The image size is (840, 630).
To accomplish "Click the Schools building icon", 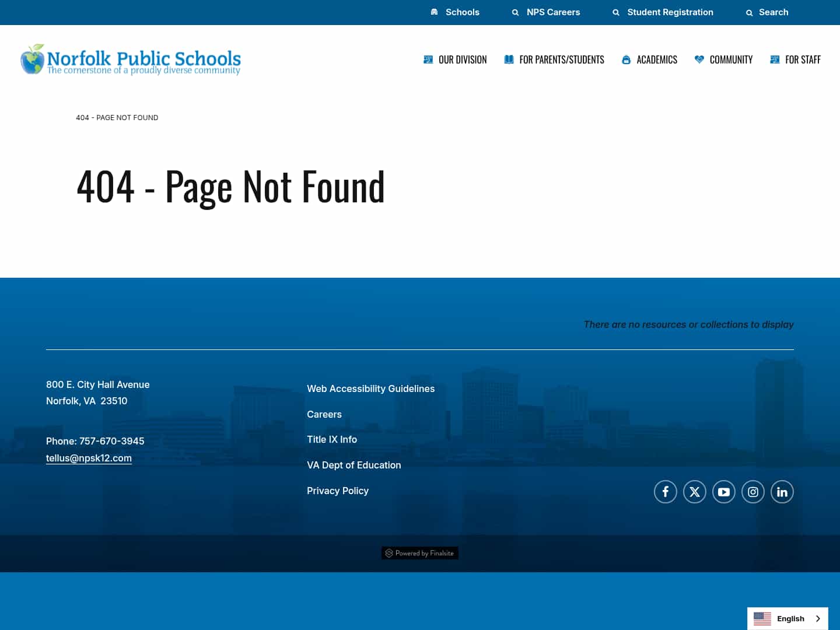I will click(434, 12).
